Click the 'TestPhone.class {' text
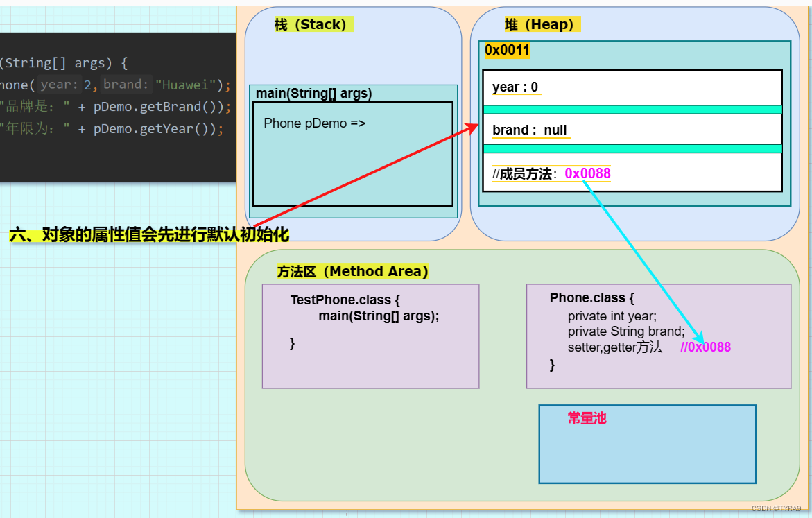 click(x=345, y=300)
